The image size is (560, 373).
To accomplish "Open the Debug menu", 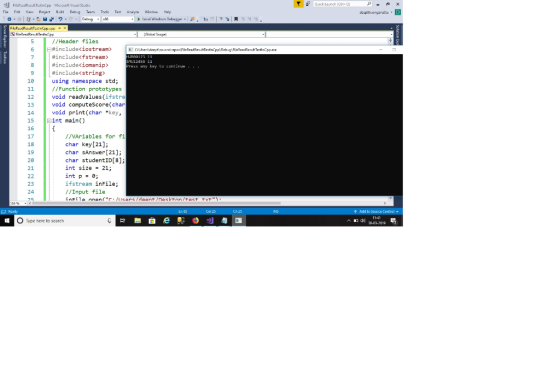I will pyautogui.click(x=75, y=12).
